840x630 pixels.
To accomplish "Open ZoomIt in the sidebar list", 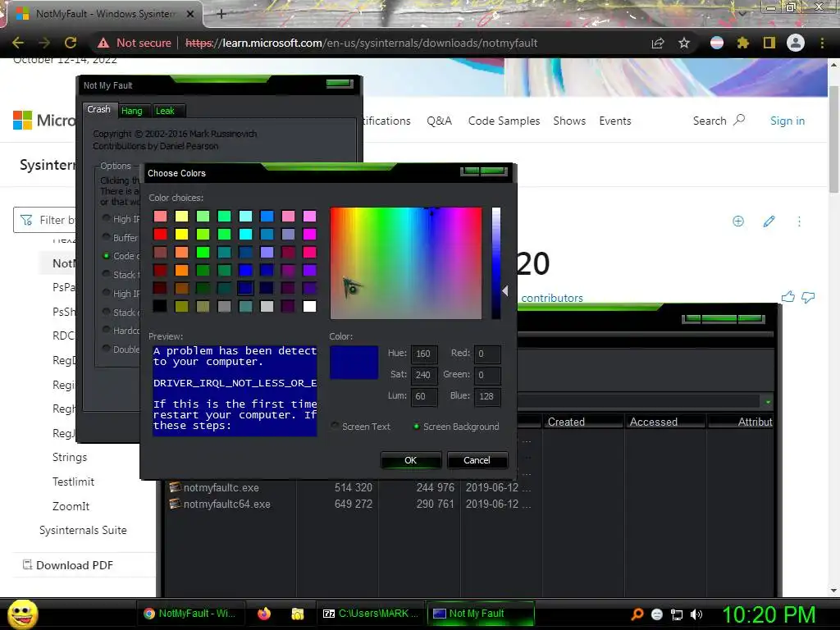I will click(x=71, y=506).
